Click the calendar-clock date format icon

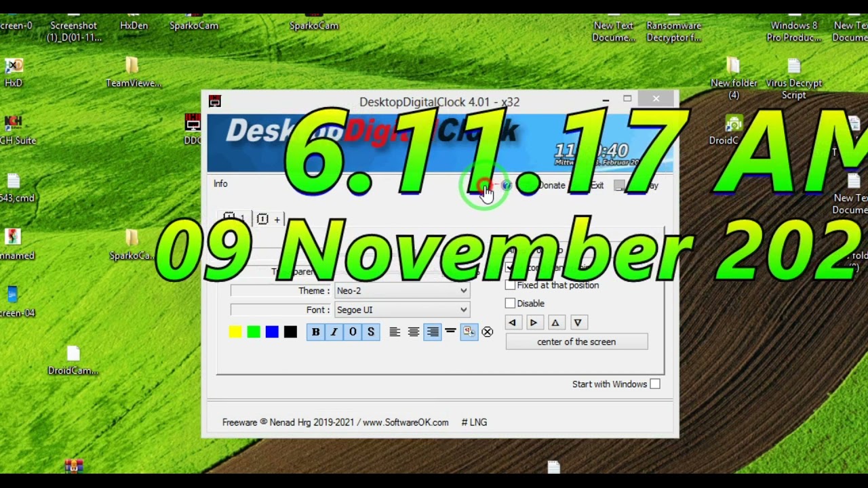click(x=469, y=332)
